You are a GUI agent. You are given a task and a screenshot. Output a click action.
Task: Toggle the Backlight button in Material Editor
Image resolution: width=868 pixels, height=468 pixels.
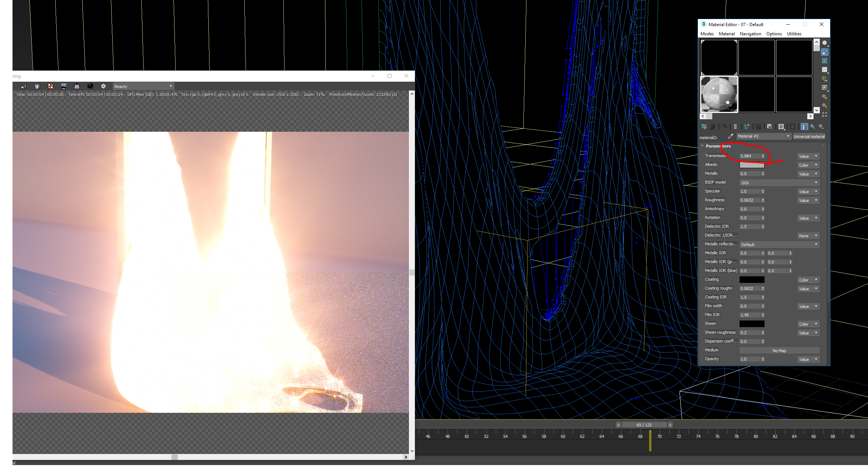(x=825, y=52)
